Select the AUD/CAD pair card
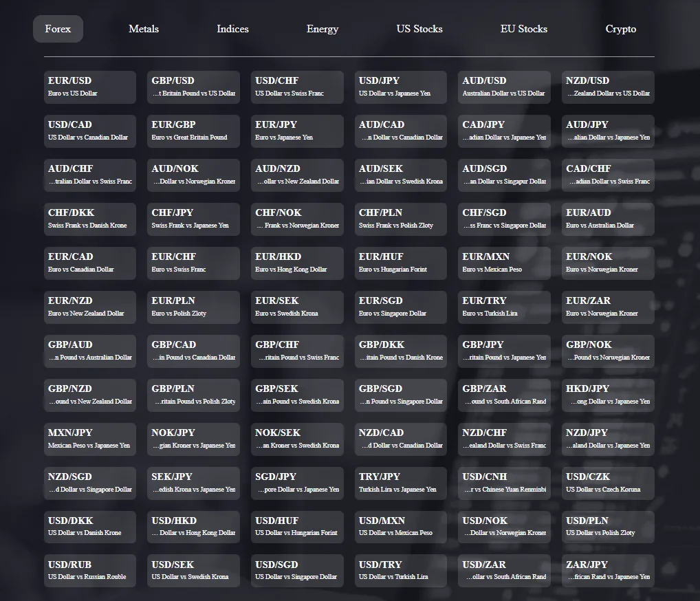Screen dimensions: 700x601 400,131
